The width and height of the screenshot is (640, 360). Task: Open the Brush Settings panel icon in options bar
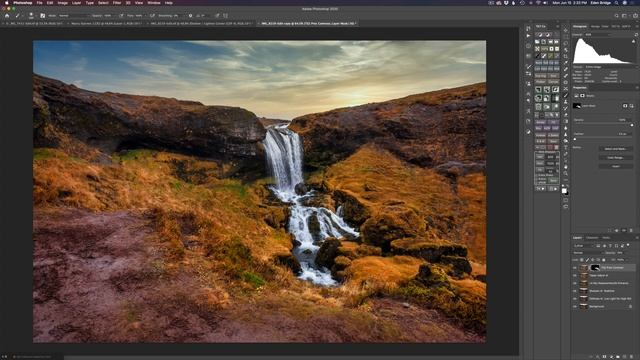pyautogui.click(x=42, y=16)
